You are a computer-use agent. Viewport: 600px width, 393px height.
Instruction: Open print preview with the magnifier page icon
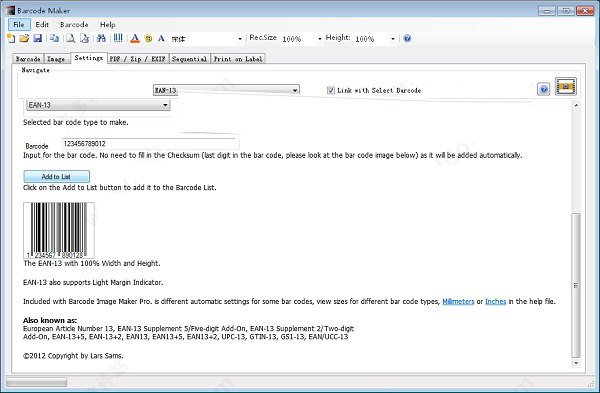click(71, 38)
